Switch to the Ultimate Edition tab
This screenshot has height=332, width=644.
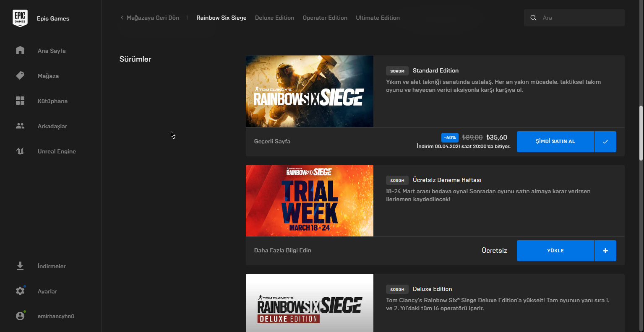point(378,18)
